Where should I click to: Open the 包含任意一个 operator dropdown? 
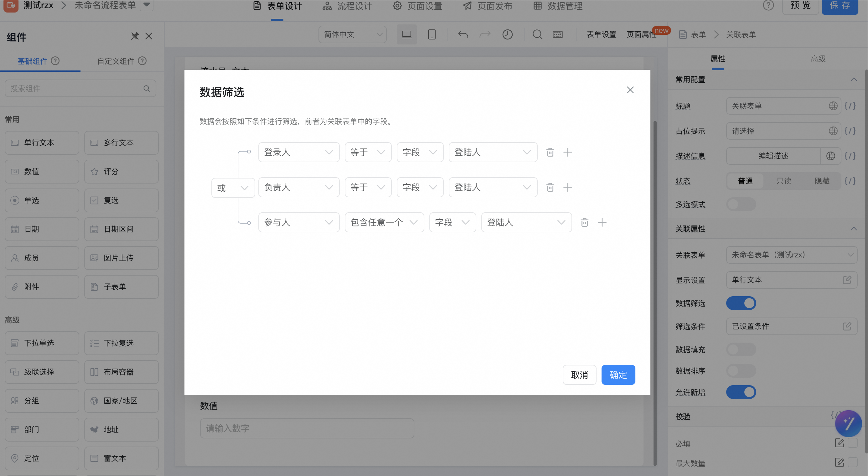(x=384, y=222)
